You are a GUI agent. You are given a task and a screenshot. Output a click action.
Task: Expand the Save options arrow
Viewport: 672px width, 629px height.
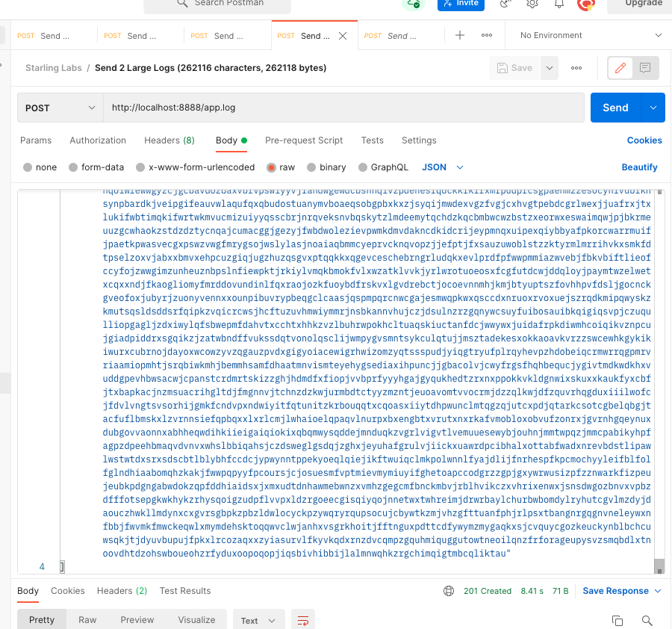[550, 68]
